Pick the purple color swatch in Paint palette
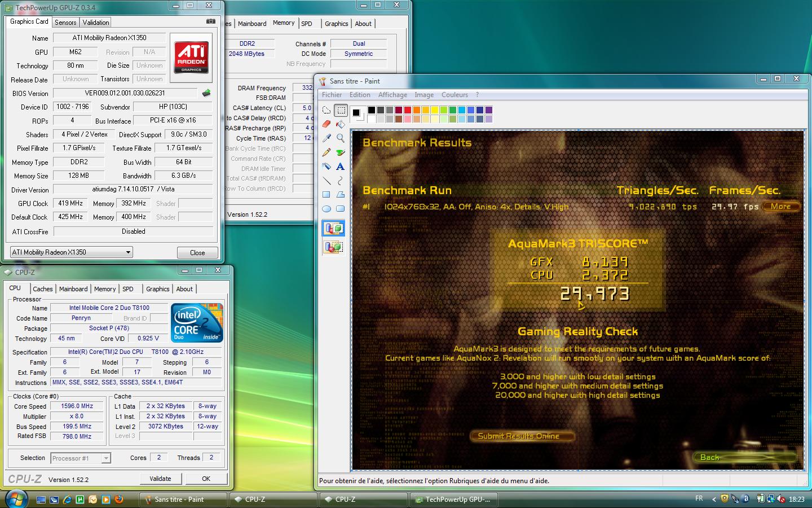 tap(488, 110)
